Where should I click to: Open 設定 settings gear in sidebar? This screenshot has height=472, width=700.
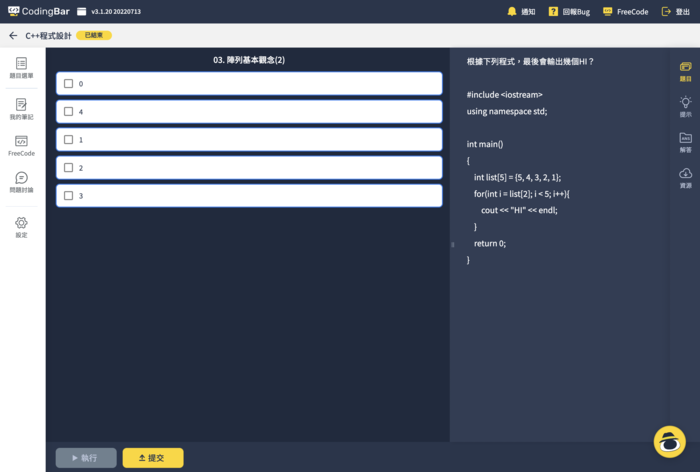tap(21, 227)
